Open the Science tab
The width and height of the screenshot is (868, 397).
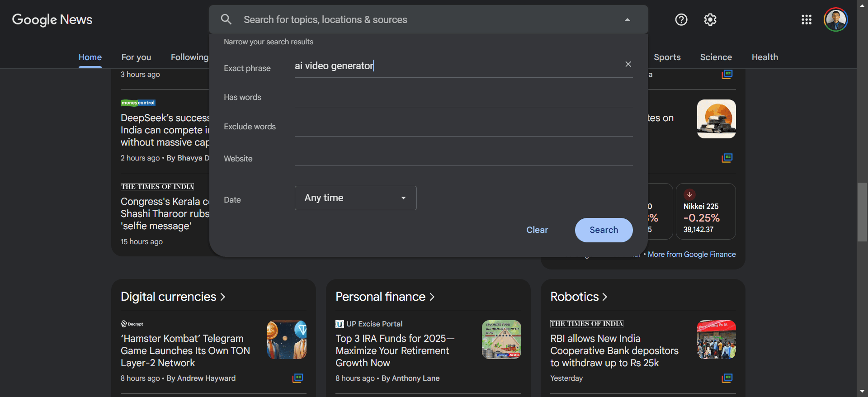click(x=716, y=57)
